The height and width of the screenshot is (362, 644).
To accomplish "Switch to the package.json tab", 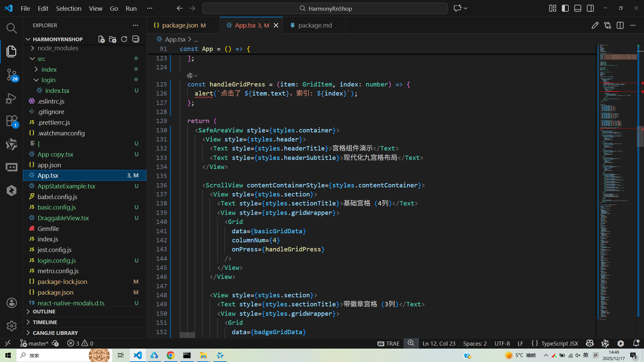I will coord(180,25).
